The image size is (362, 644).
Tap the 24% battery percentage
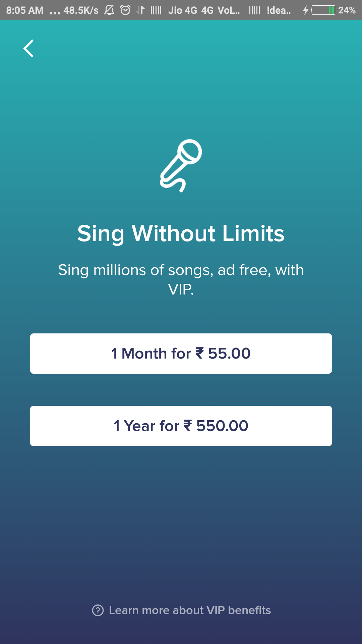point(347,10)
